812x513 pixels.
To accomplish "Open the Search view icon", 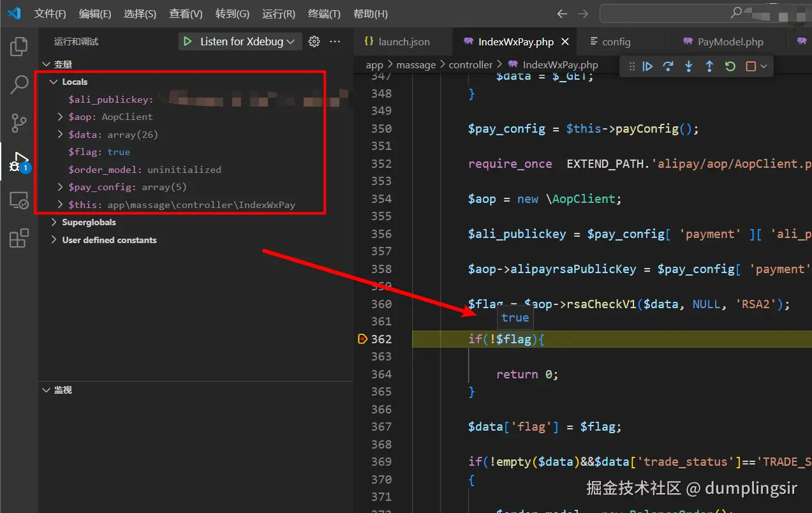I will point(19,84).
